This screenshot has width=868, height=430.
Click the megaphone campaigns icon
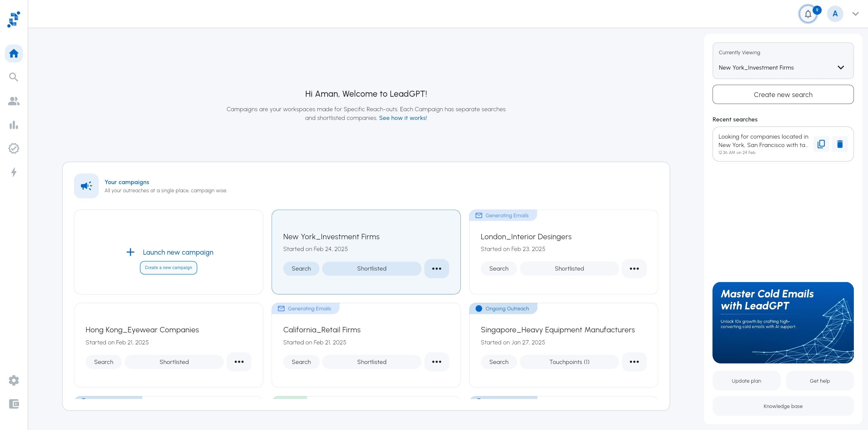(x=86, y=186)
